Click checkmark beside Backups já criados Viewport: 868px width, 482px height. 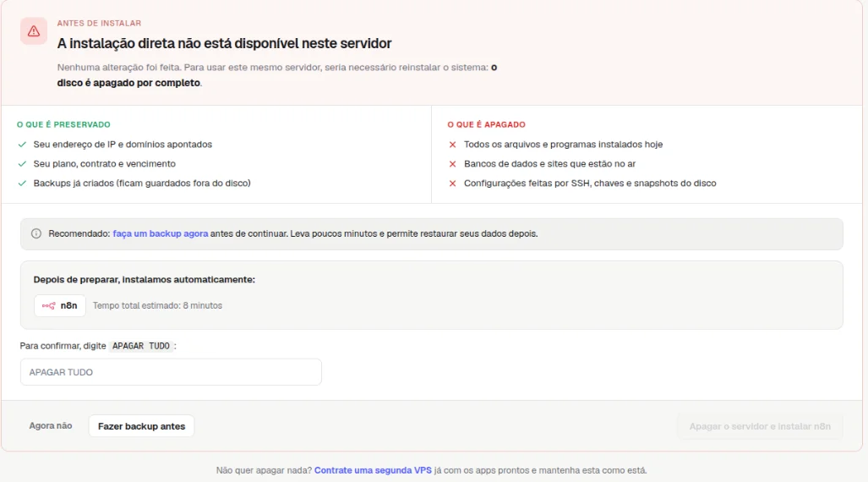pos(22,183)
